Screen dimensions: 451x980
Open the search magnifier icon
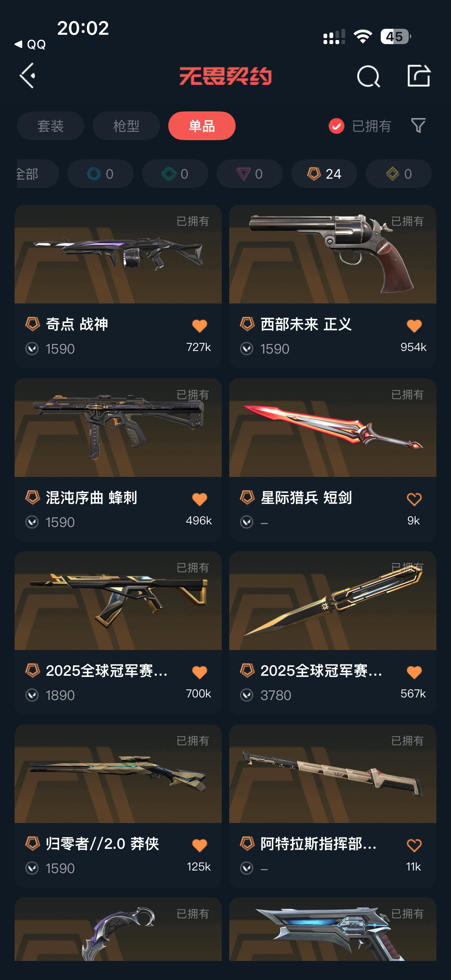pyautogui.click(x=368, y=77)
